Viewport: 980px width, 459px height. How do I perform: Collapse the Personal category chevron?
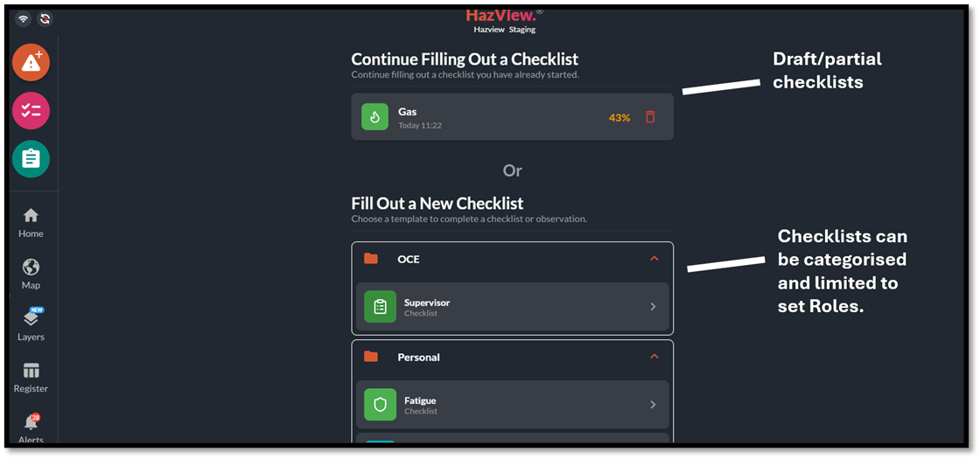pos(654,357)
